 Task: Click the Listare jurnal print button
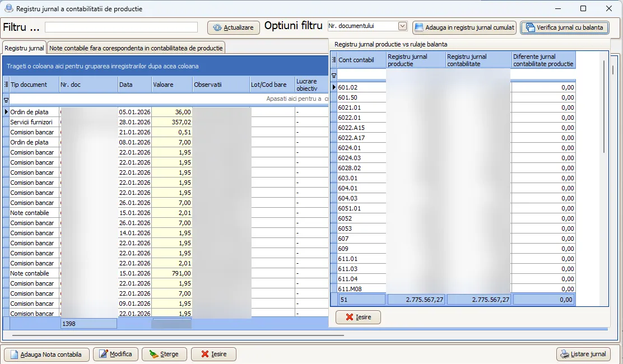coord(583,354)
